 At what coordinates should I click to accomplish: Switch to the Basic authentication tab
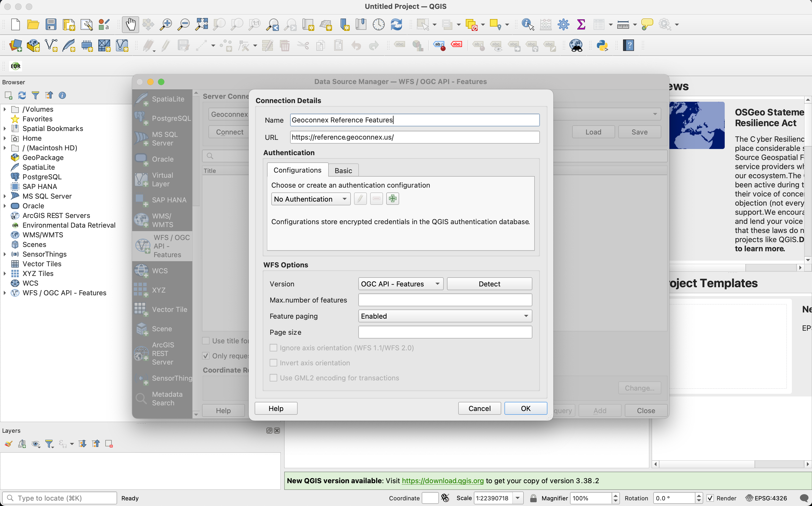point(343,170)
